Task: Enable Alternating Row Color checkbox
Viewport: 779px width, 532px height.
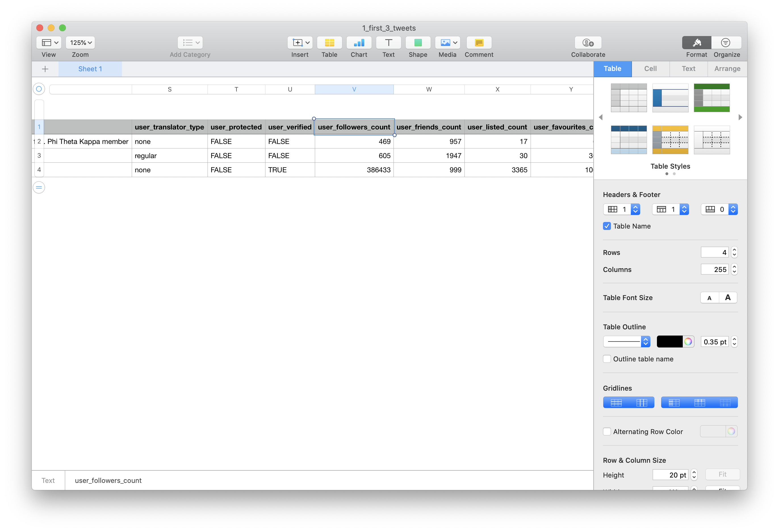Action: pyautogui.click(x=607, y=432)
